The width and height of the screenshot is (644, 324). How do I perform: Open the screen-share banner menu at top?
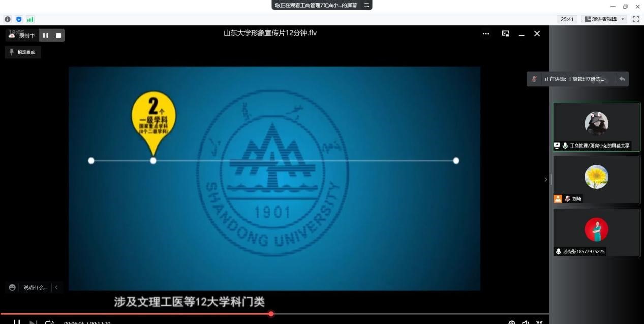click(x=366, y=5)
